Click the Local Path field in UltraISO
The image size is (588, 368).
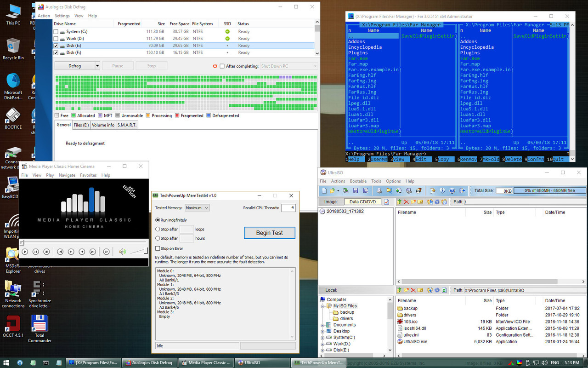coord(525,290)
